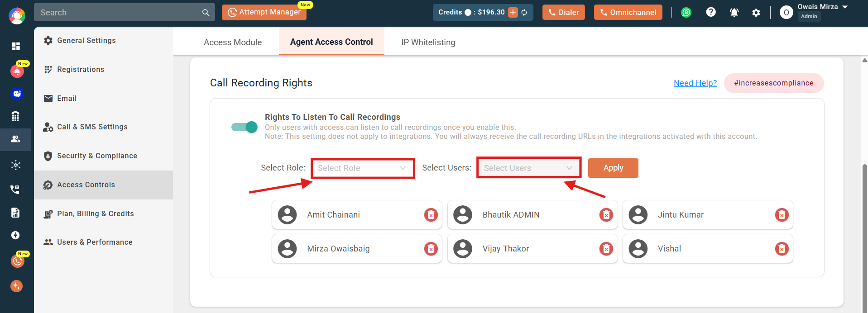Viewport: 868px width, 313px height.
Task: Click the search magnifier icon
Action: 206,13
